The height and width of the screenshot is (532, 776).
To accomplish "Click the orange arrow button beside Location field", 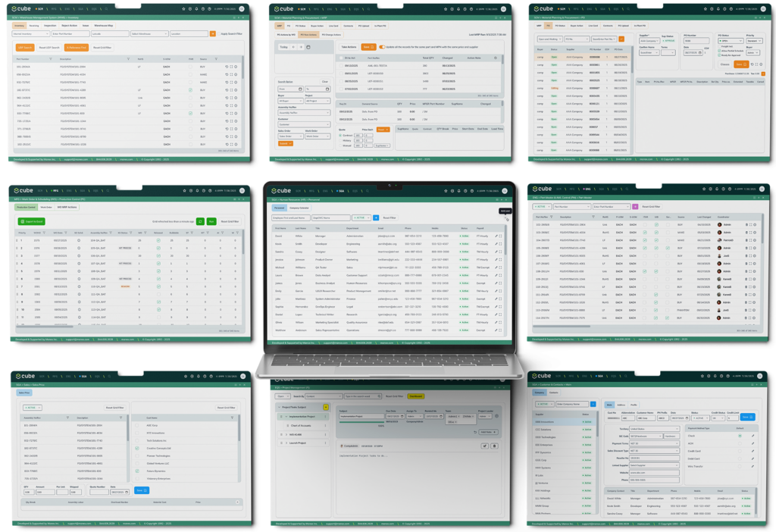I will click(x=214, y=34).
